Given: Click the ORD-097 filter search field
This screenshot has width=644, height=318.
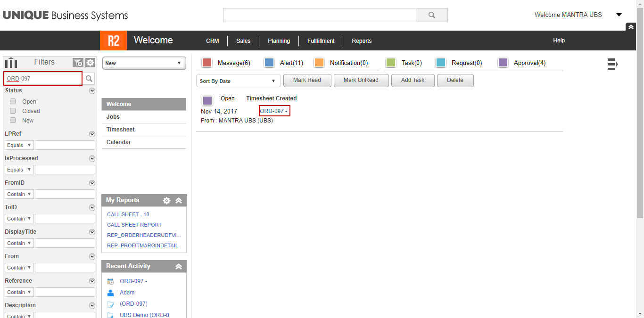Looking at the screenshot, I should (x=43, y=79).
